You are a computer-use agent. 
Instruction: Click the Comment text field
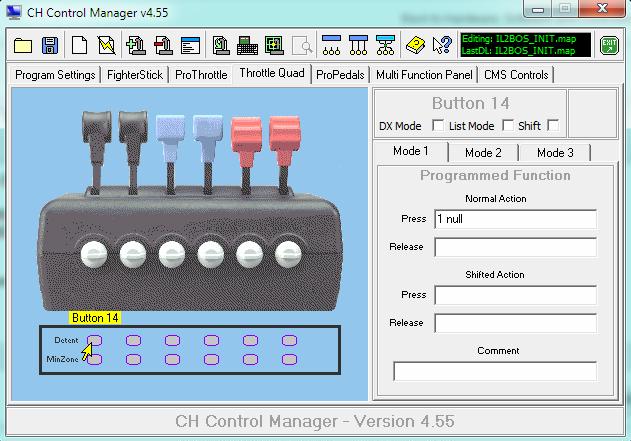pyautogui.click(x=495, y=371)
